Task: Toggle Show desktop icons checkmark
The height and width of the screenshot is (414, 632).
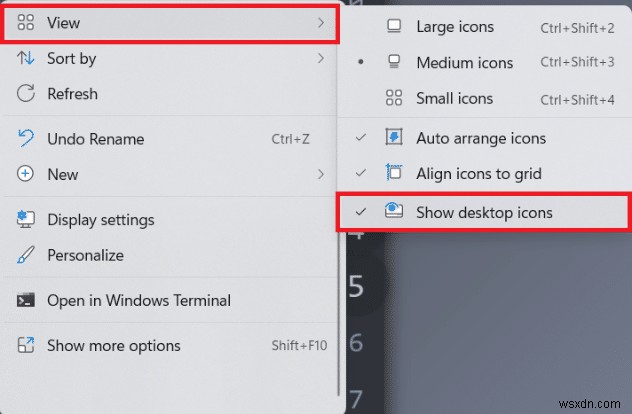Action: (361, 212)
